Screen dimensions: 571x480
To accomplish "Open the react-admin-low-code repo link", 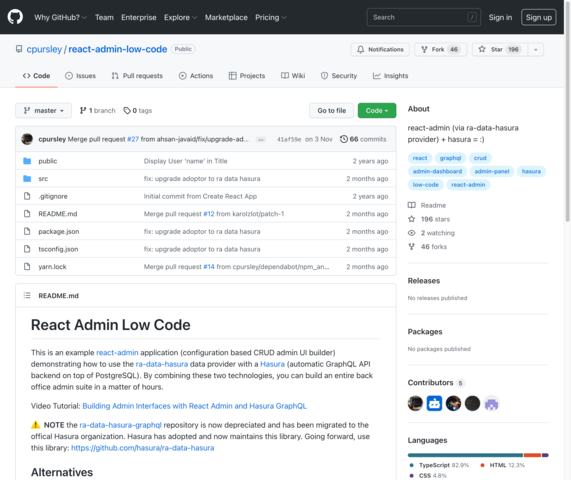I will pyautogui.click(x=118, y=49).
